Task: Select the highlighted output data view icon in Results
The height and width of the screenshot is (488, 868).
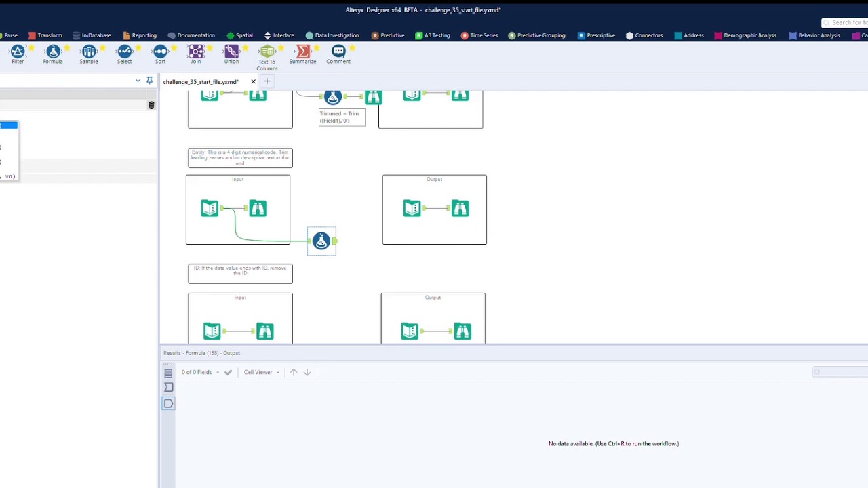Action: pyautogui.click(x=168, y=403)
